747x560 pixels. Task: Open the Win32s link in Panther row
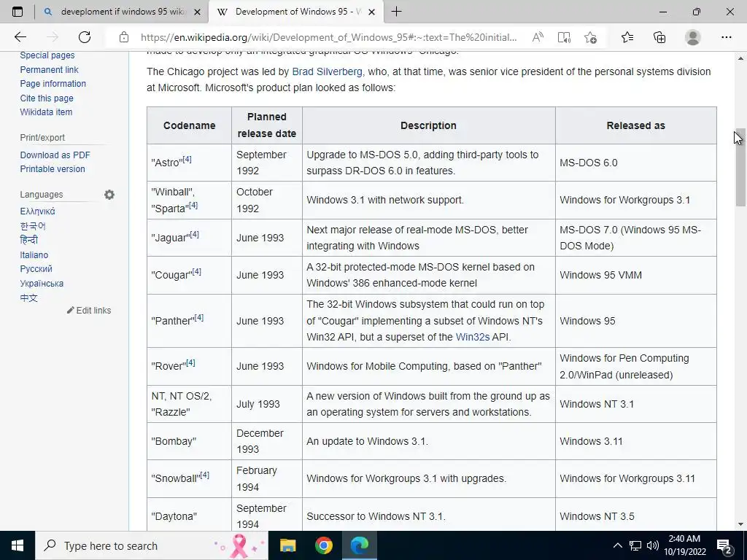coord(473,337)
